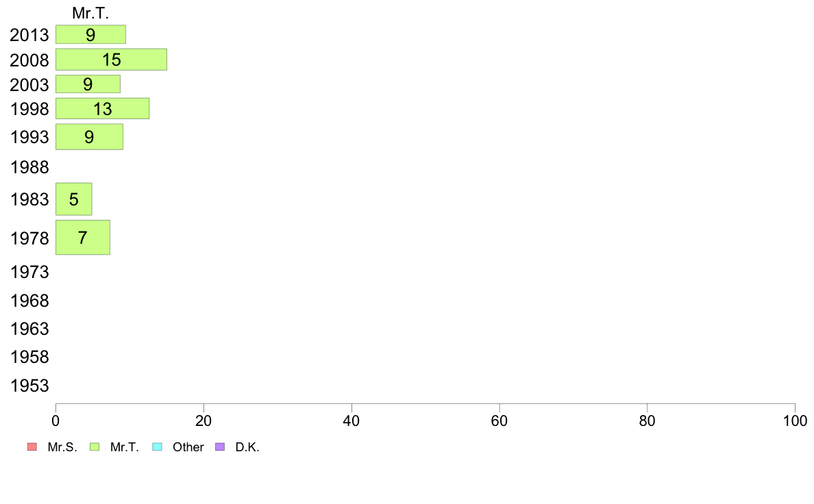Click the 100 tick on the x-axis

coord(795,421)
